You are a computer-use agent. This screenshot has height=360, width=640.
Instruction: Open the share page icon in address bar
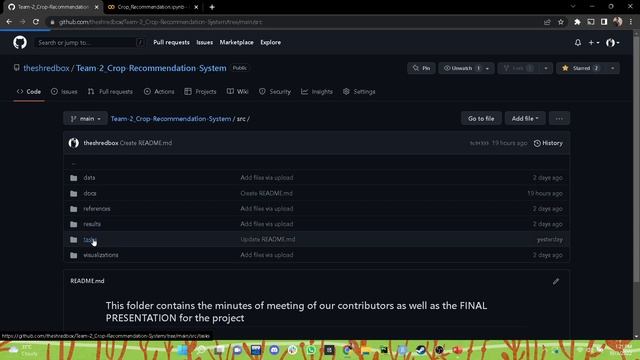tap(547, 22)
